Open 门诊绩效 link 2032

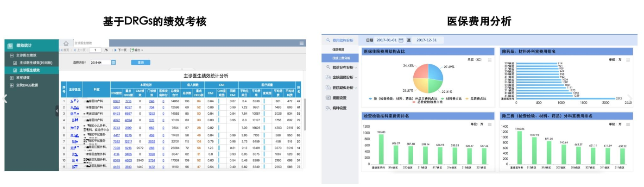point(152,142)
